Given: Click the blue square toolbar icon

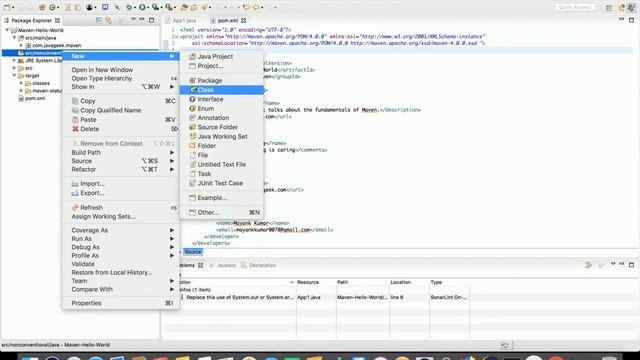Looking at the screenshot, I should point(105,7).
